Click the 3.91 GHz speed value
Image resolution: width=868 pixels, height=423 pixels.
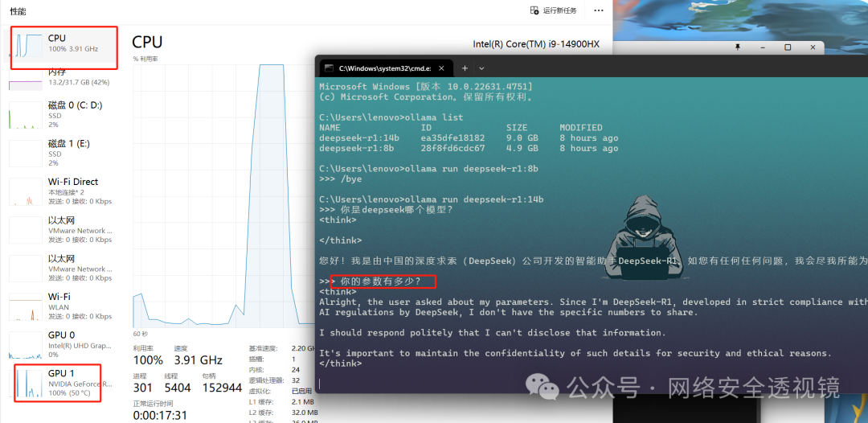coord(199,360)
